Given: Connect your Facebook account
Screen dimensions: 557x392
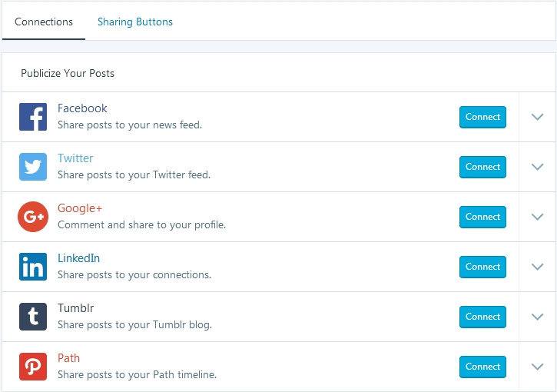Looking at the screenshot, I should [482, 117].
